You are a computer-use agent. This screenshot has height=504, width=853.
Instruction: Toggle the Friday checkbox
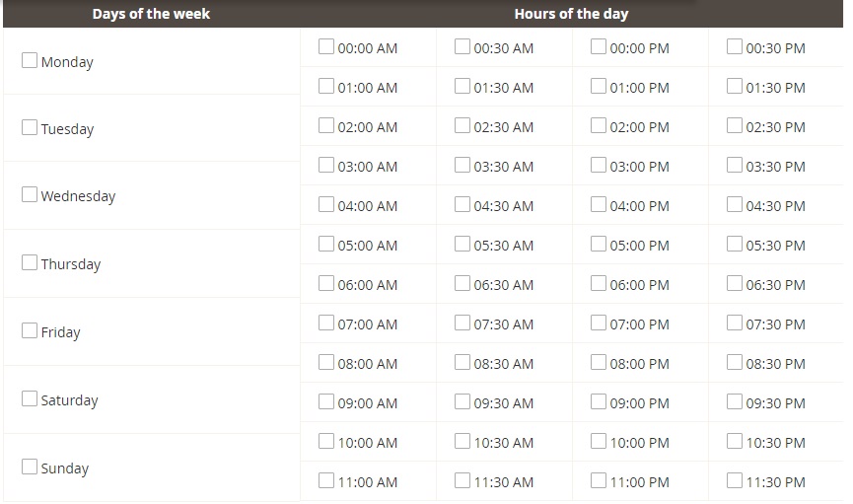pos(30,330)
